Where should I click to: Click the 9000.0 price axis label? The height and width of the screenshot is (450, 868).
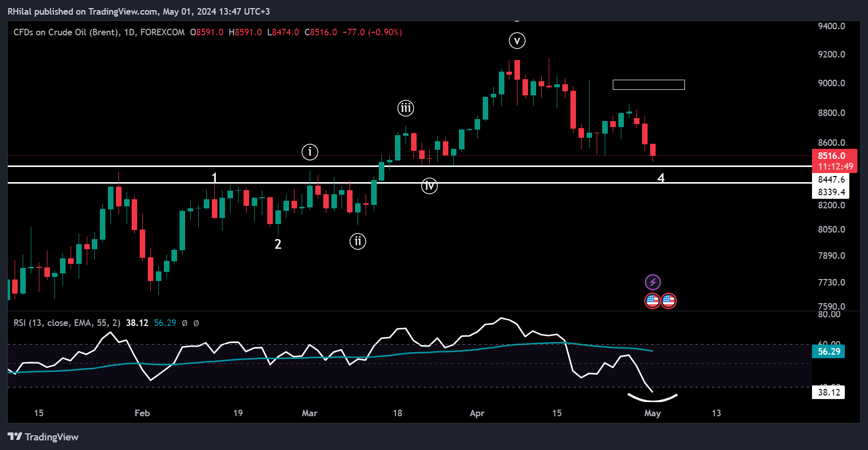point(831,83)
